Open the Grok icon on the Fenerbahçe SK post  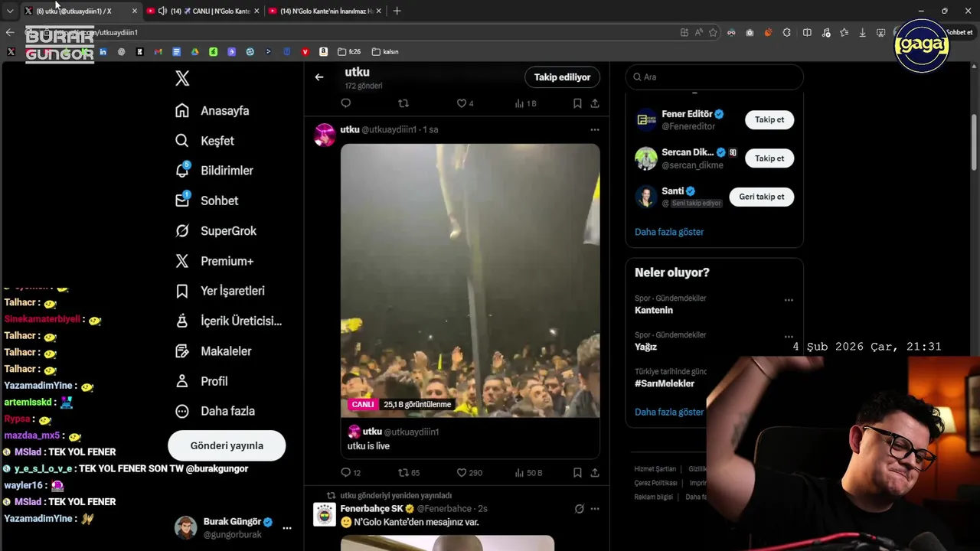580,509
